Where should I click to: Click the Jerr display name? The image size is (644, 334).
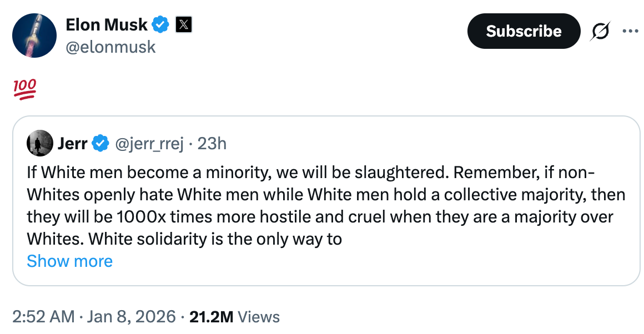point(72,144)
